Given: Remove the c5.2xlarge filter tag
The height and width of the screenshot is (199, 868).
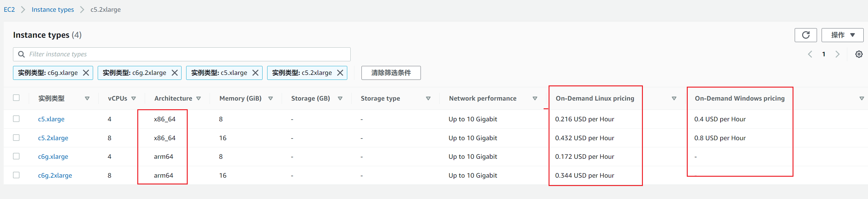Looking at the screenshot, I should click(340, 72).
